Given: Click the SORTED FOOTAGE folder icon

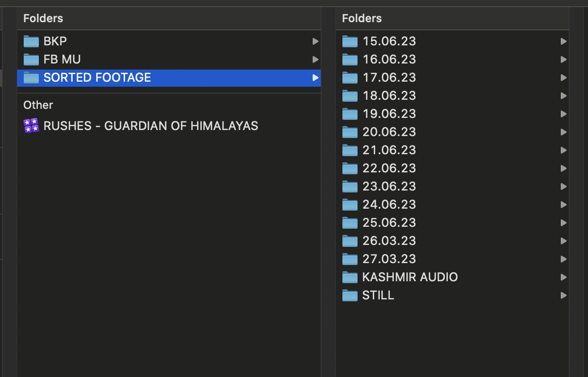Looking at the screenshot, I should point(31,78).
